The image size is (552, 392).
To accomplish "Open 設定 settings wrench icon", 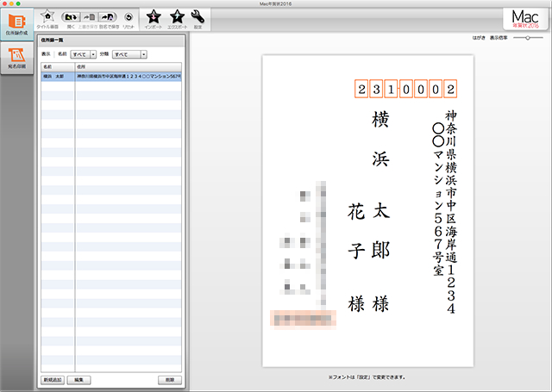I will [198, 17].
